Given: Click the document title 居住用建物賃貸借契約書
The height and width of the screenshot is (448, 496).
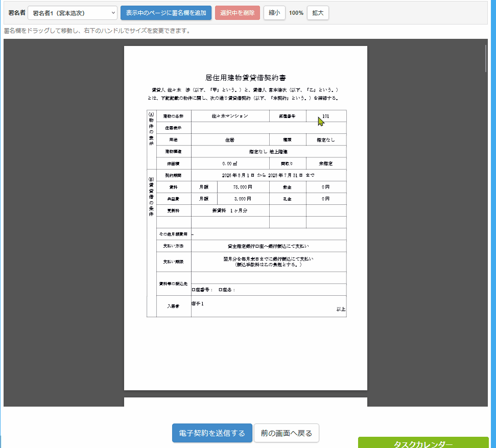Looking at the screenshot, I should 246,78.
